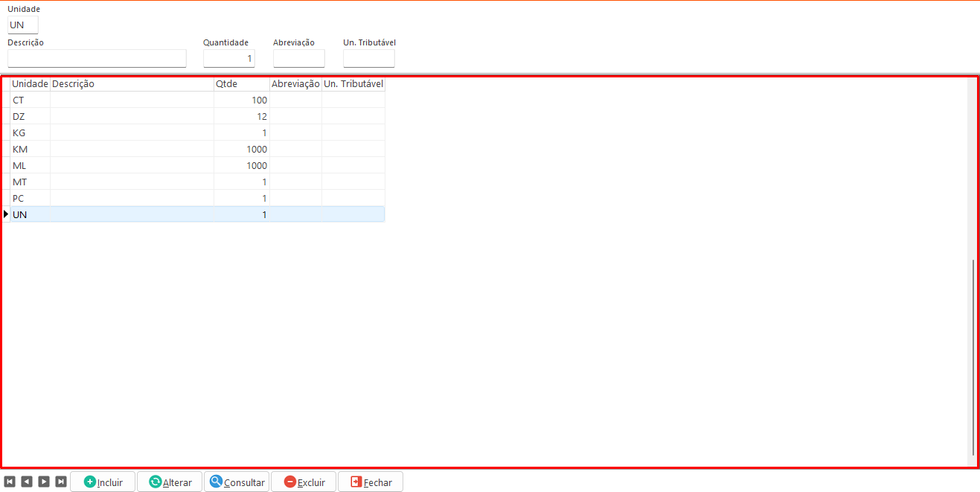
Task: Click the Qtde column header
Action: tap(241, 84)
